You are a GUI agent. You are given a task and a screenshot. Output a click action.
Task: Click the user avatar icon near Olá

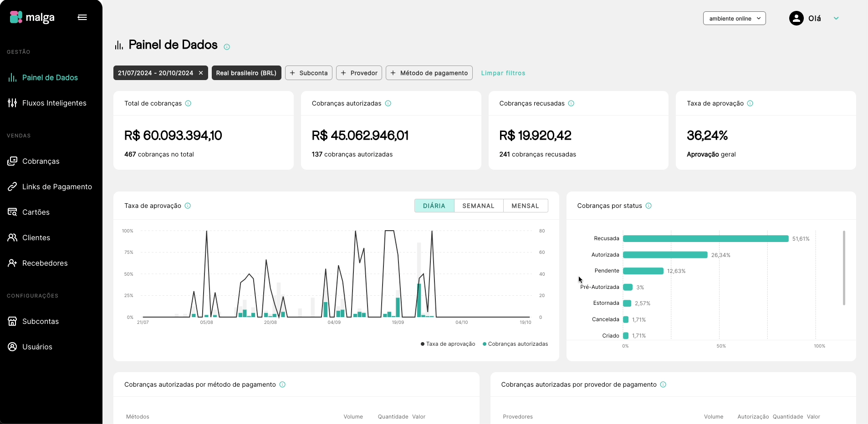click(796, 18)
